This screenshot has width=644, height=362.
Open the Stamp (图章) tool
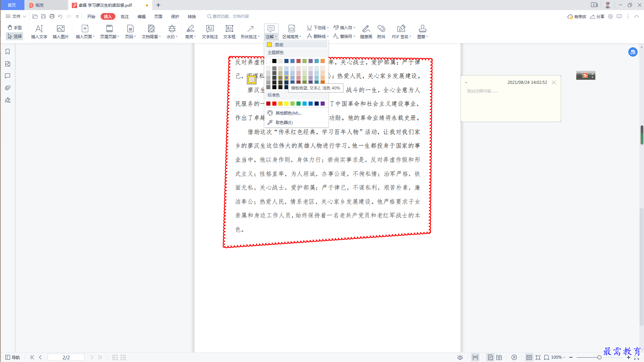click(423, 32)
